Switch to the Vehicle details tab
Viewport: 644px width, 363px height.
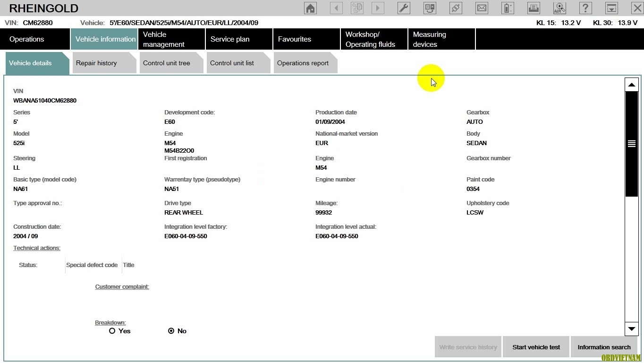[37, 63]
